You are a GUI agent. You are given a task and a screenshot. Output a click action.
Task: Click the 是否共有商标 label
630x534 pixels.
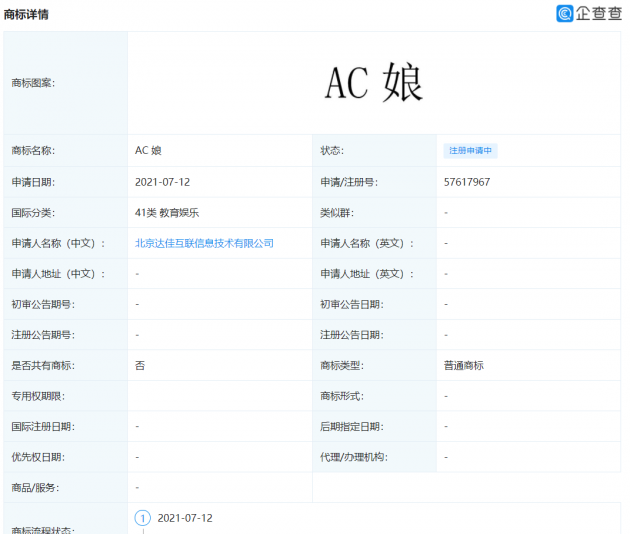coord(43,365)
